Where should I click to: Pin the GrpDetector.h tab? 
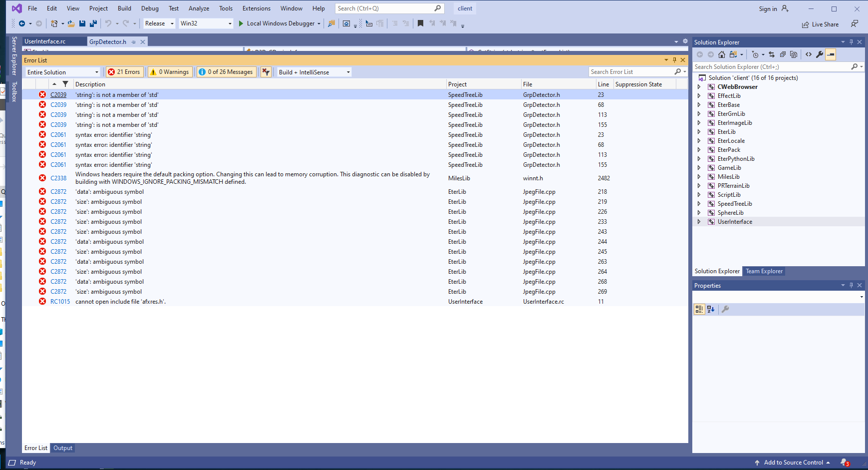pyautogui.click(x=133, y=42)
